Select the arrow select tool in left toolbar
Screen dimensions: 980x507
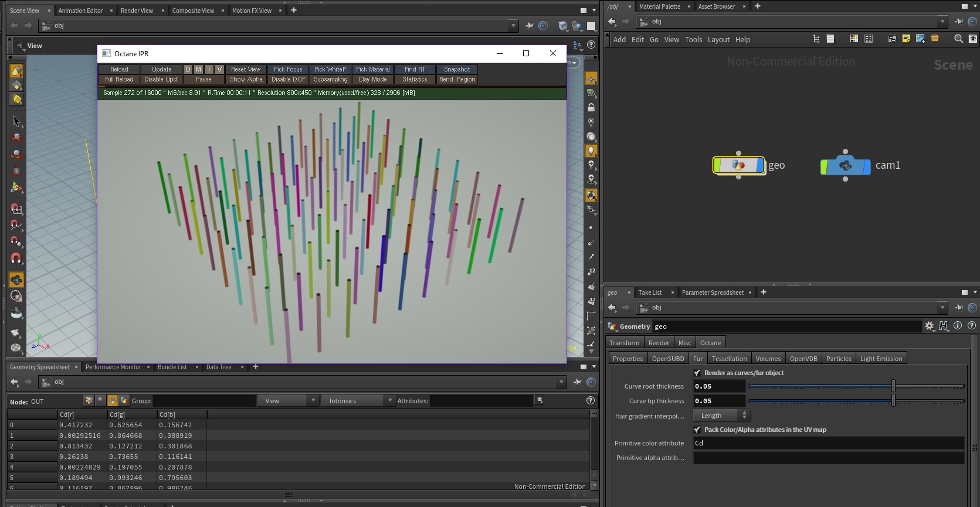pos(16,121)
